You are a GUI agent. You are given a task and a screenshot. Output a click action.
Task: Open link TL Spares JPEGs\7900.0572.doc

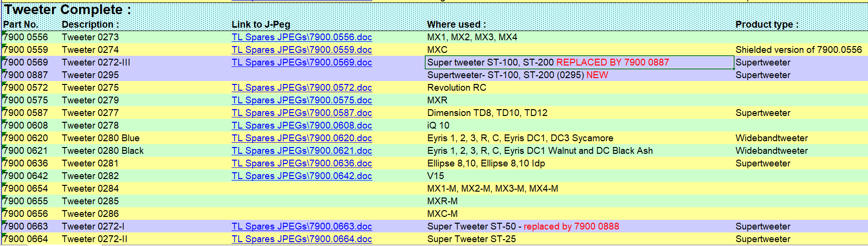coord(301,88)
